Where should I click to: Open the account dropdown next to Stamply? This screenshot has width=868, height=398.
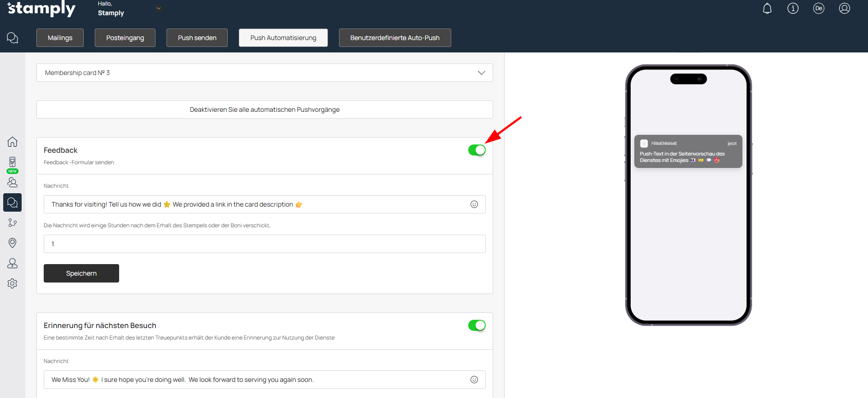[159, 8]
